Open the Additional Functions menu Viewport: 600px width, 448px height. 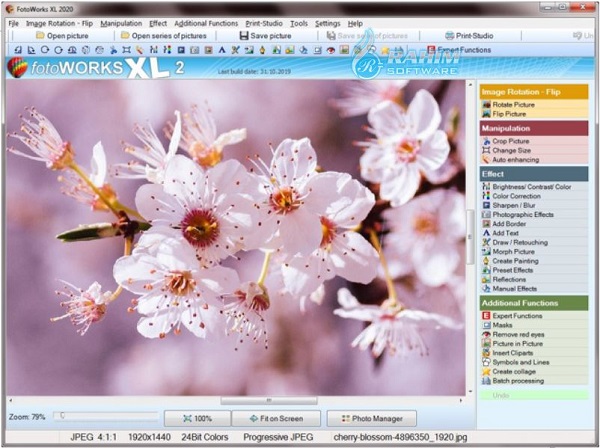[206, 23]
